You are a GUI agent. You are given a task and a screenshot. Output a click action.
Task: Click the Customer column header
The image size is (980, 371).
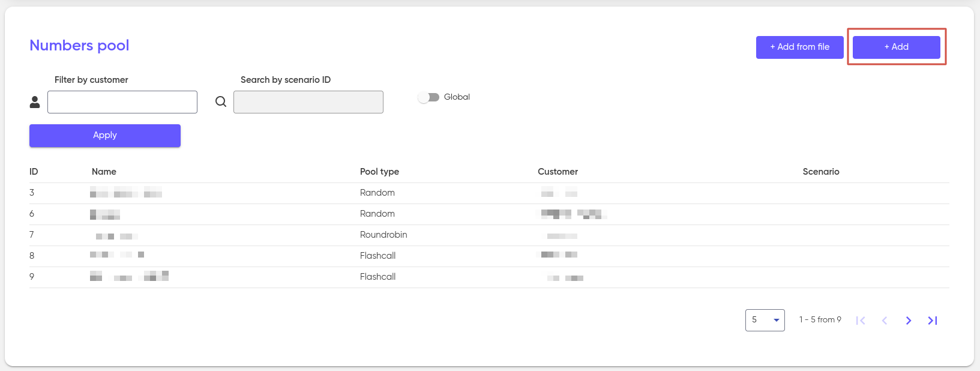point(558,172)
